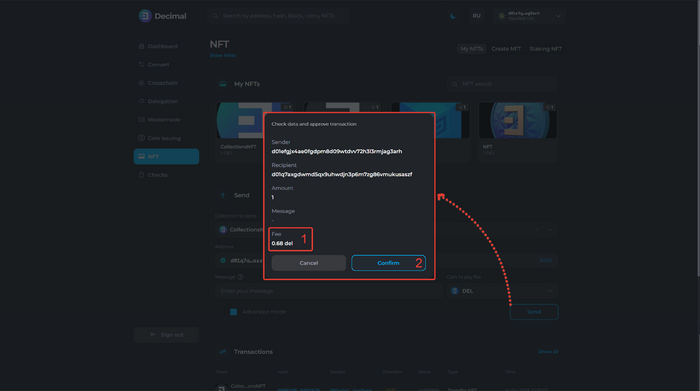The image size is (700, 391).
Task: Click the Coin issuing icon
Action: pos(142,138)
